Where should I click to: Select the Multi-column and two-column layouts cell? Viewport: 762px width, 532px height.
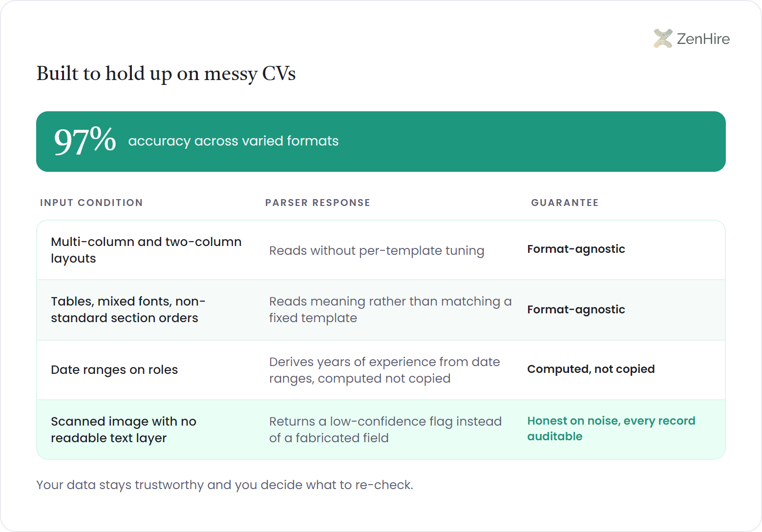coord(146,250)
